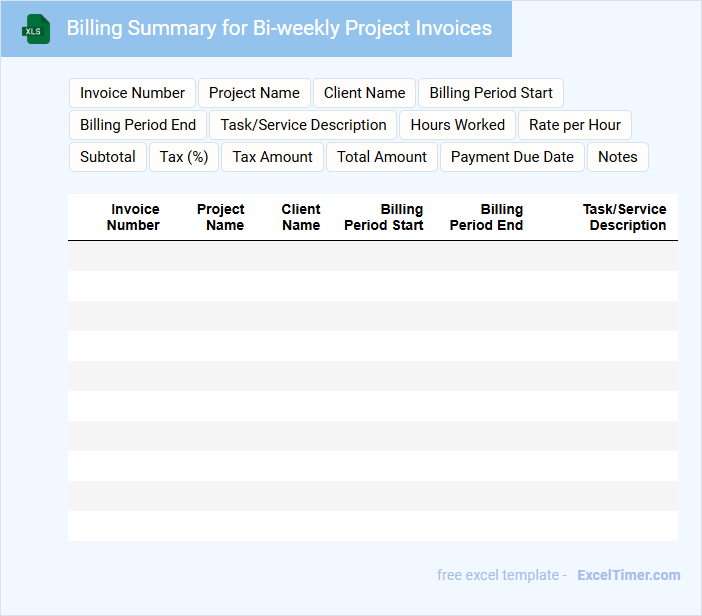Click the Billing Period Start column header

pos(384,217)
